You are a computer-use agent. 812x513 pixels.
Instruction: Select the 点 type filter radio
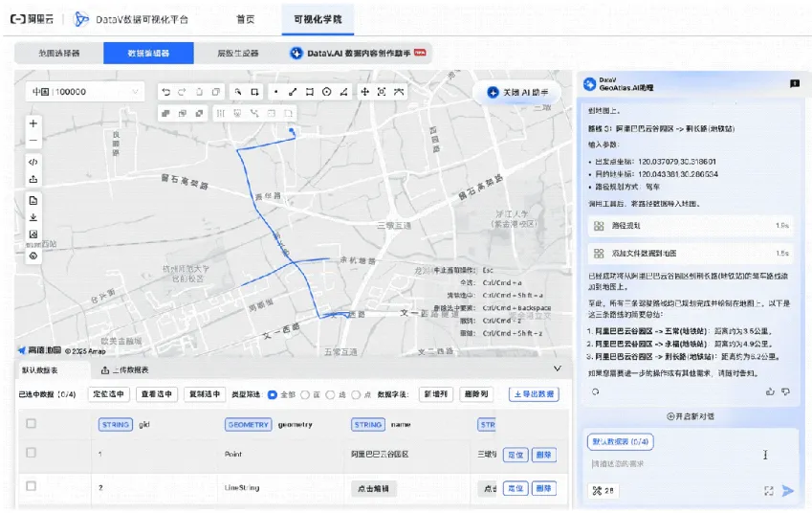coord(356,394)
